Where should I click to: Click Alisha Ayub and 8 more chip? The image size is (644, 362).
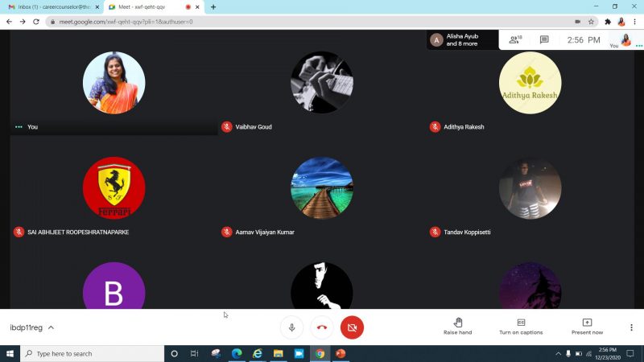(x=462, y=39)
